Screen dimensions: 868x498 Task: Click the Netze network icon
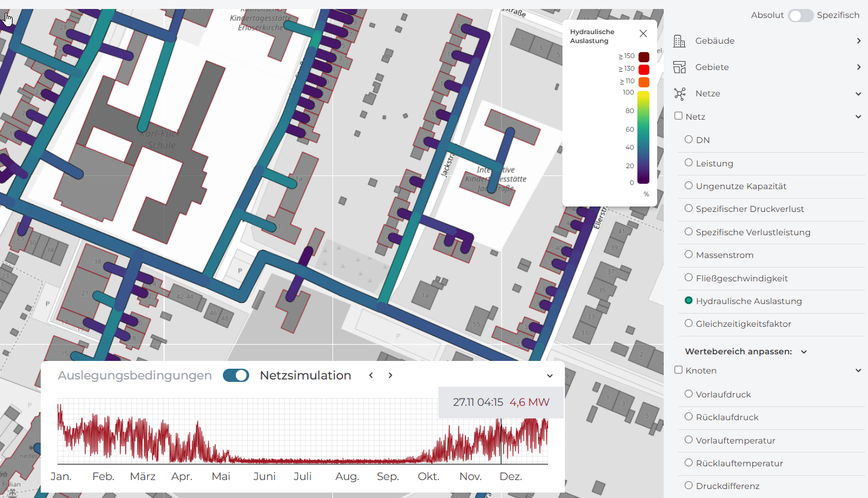679,93
